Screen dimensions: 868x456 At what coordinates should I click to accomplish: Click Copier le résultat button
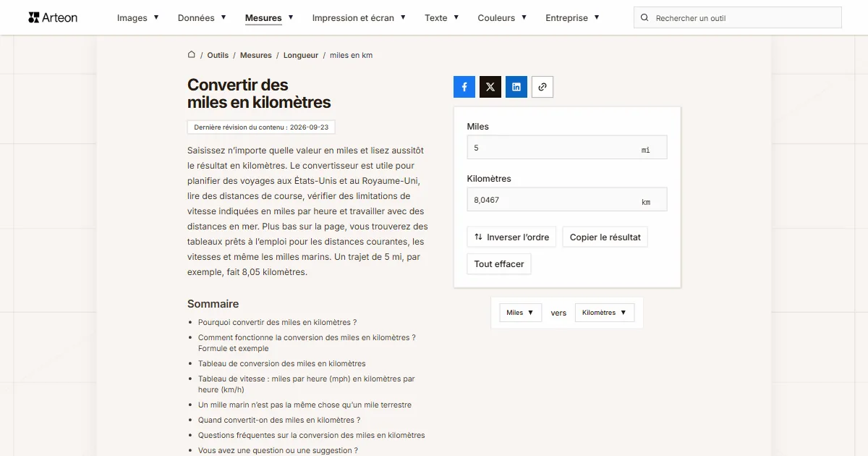(x=605, y=237)
